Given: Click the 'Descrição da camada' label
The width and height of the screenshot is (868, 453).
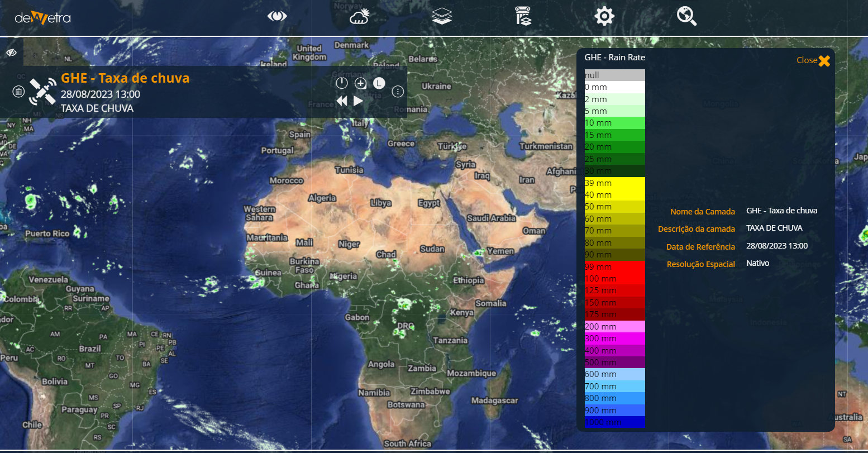Looking at the screenshot, I should click(697, 229).
